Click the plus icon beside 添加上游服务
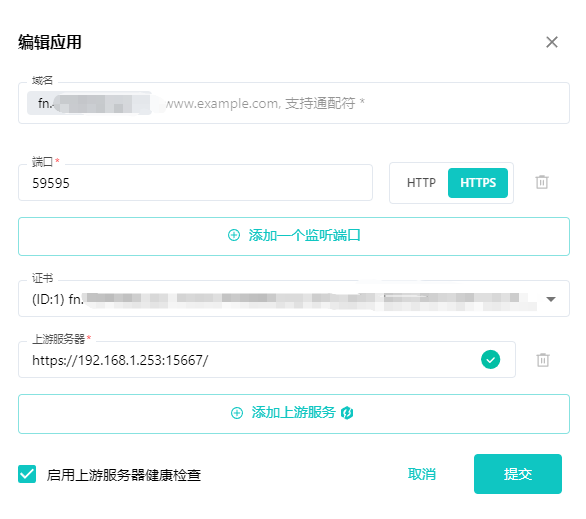Image resolution: width=586 pixels, height=519 pixels. point(237,413)
